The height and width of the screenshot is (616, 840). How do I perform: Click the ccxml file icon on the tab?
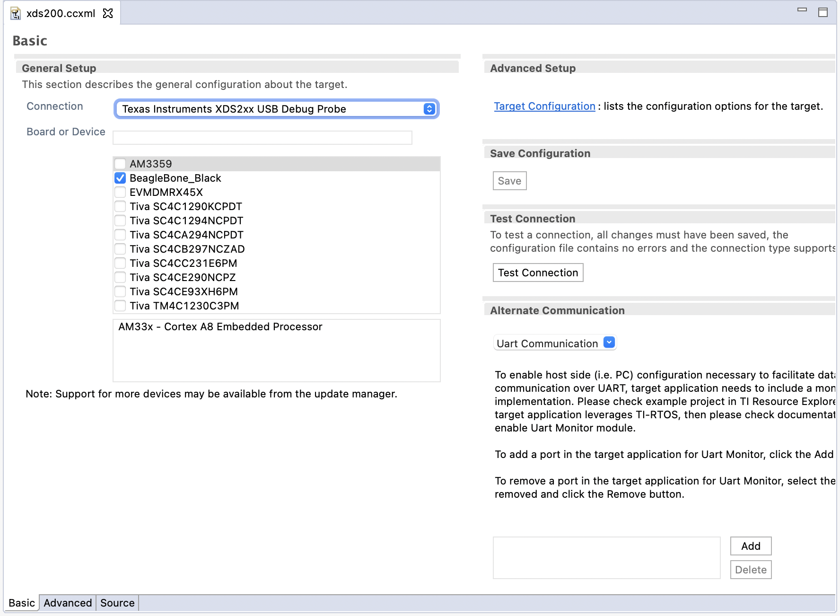(x=17, y=13)
